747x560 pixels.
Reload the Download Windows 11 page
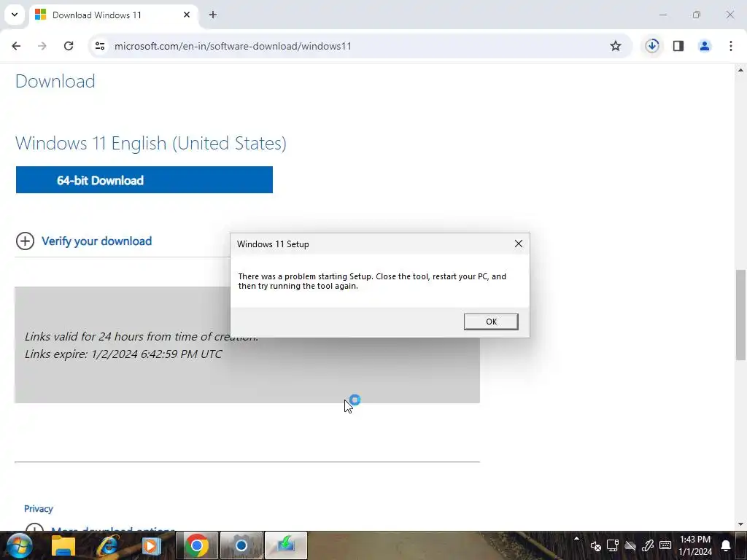[69, 46]
